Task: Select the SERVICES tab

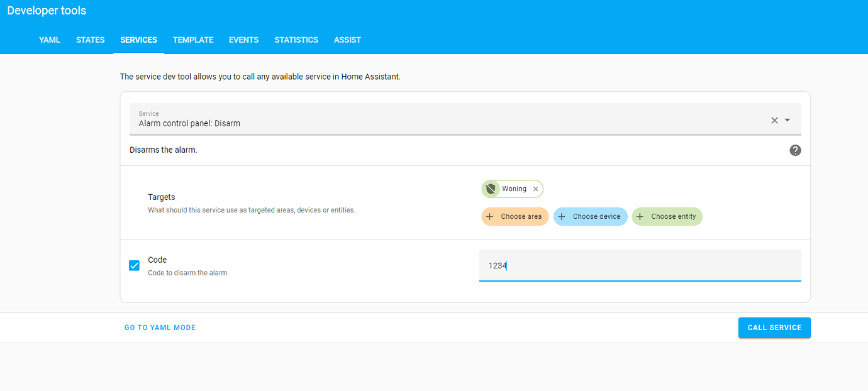Action: [x=139, y=40]
